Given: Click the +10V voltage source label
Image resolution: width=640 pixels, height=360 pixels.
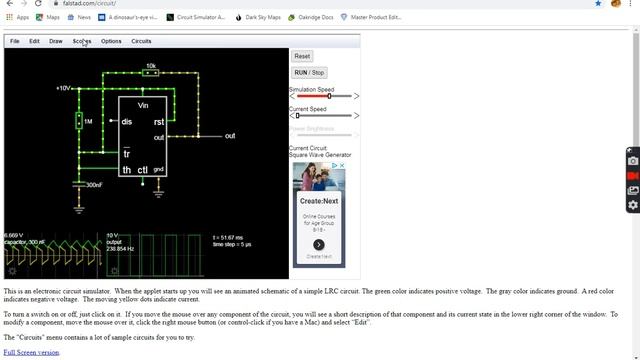Looking at the screenshot, I should (63, 88).
